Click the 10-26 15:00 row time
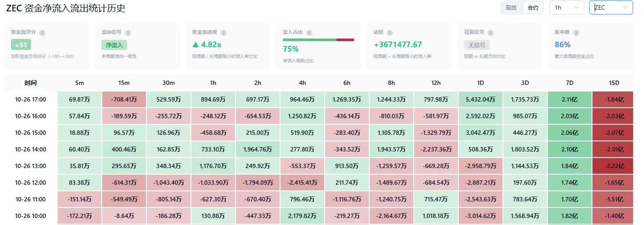This screenshot has width=644, height=225. 31,133
